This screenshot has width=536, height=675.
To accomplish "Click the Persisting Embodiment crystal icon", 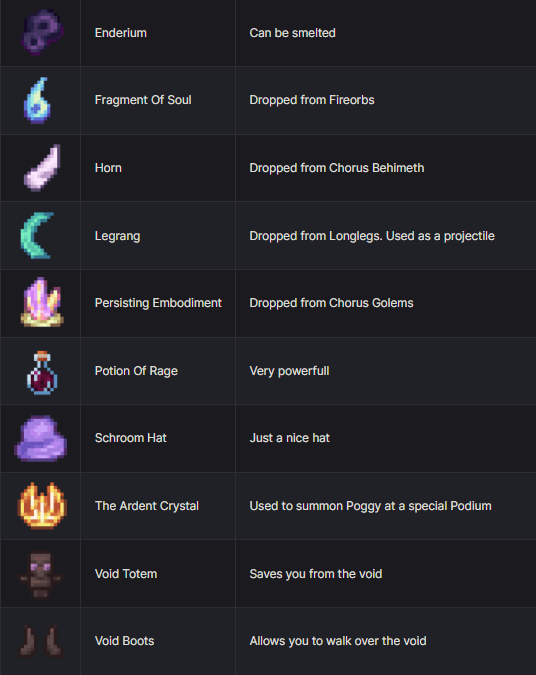I will (42, 302).
